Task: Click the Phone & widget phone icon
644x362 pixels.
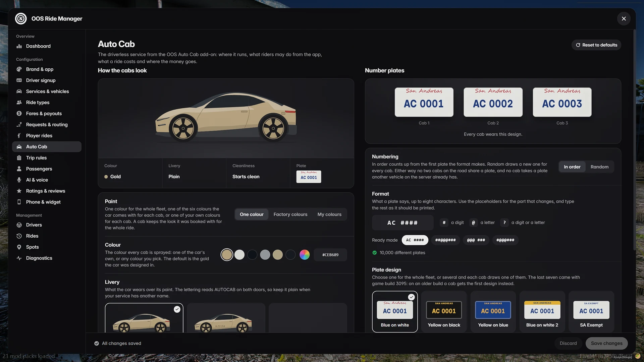Action: [19, 202]
